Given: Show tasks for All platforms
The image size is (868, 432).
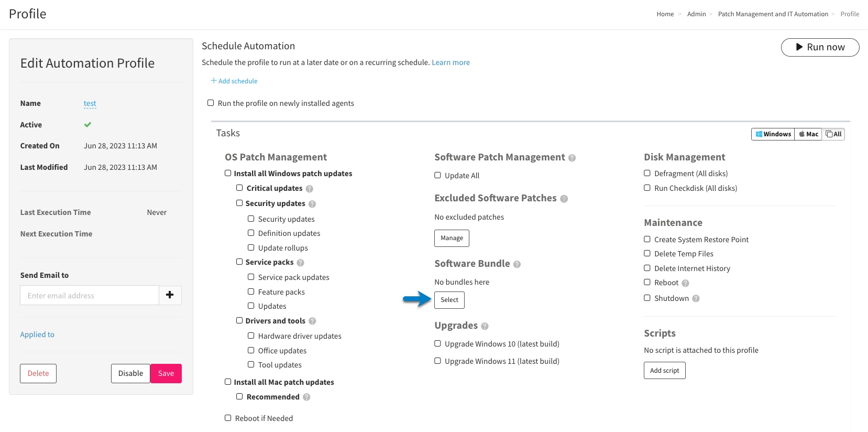Looking at the screenshot, I should tap(834, 134).
